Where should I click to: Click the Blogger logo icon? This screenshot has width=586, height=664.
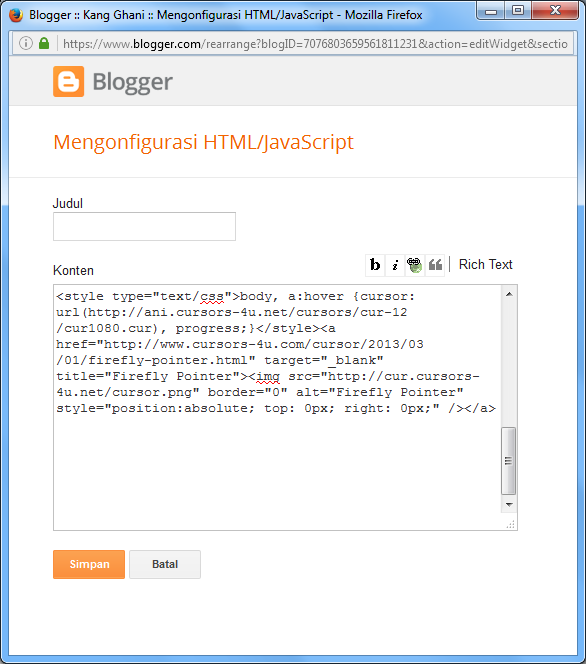[69, 81]
